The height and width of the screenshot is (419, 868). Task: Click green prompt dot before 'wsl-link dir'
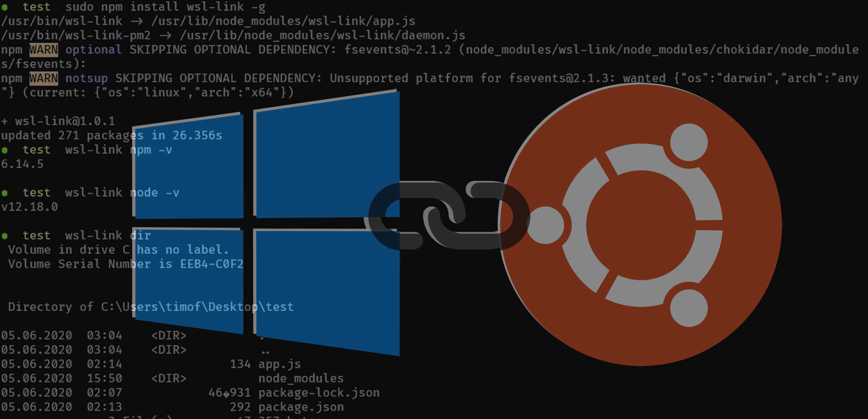coord(5,236)
